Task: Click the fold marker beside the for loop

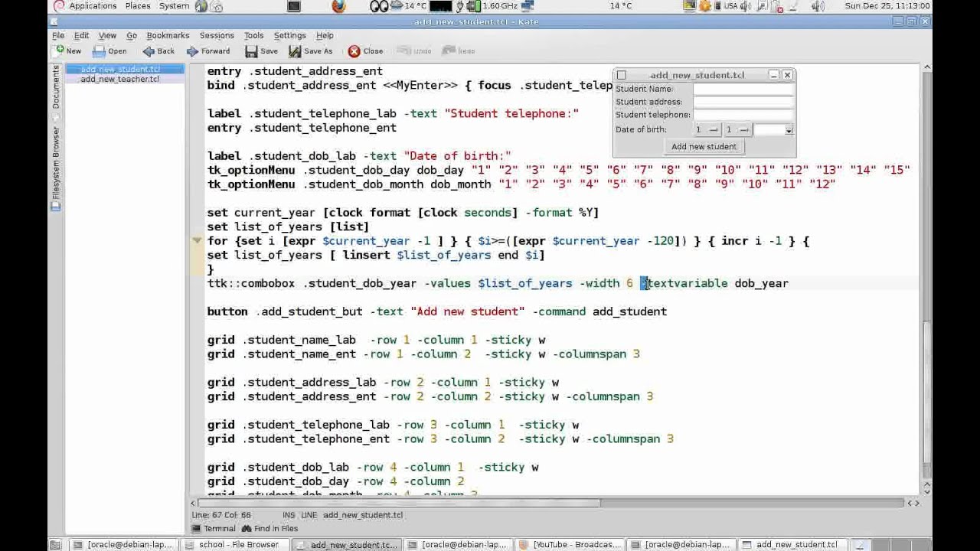Action: tap(197, 240)
